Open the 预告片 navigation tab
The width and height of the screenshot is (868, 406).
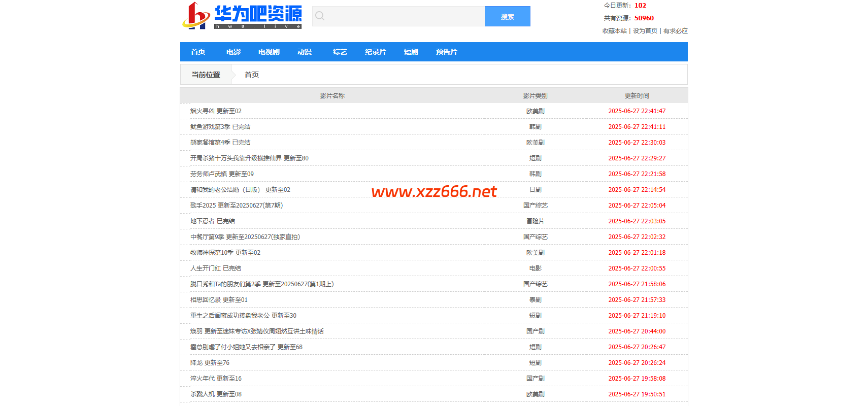pyautogui.click(x=447, y=52)
